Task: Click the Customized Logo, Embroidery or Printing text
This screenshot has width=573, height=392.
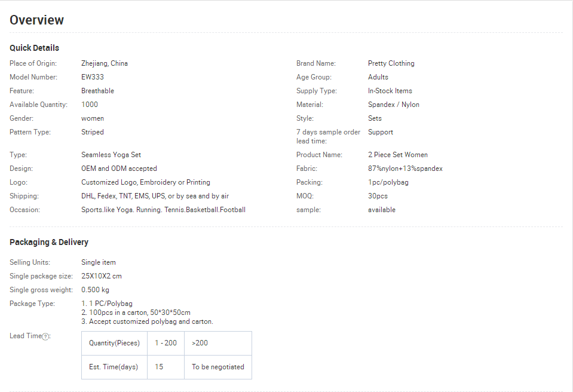Action: [145, 182]
